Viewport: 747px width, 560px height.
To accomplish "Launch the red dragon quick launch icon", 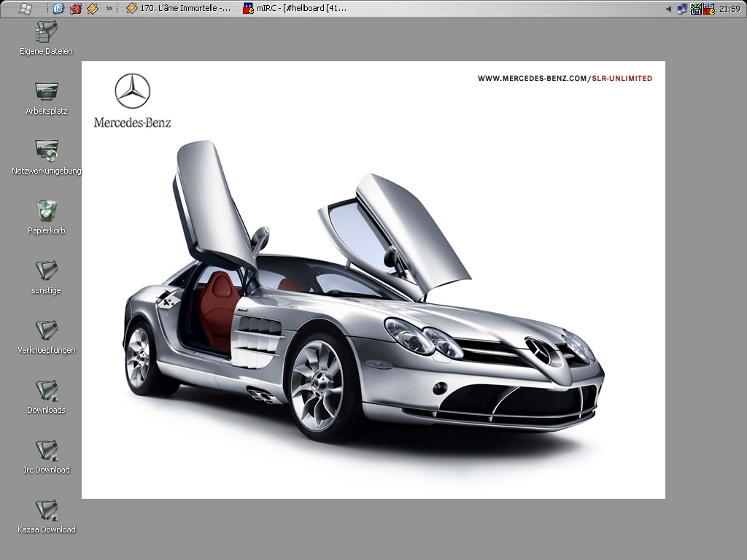I will [75, 9].
